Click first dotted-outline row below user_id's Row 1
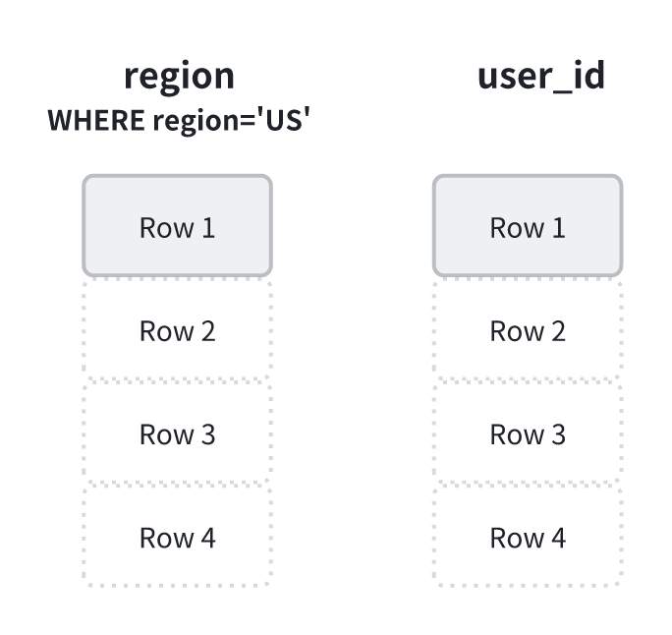 pos(528,331)
